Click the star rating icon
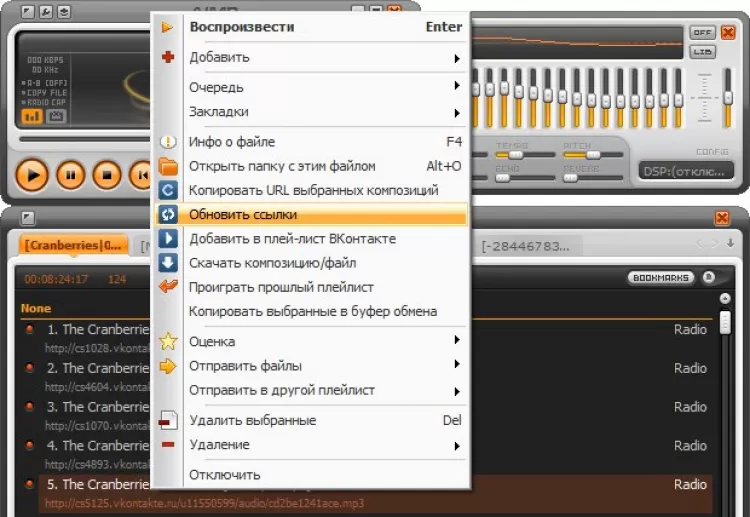This screenshot has width=750, height=517. click(168, 341)
